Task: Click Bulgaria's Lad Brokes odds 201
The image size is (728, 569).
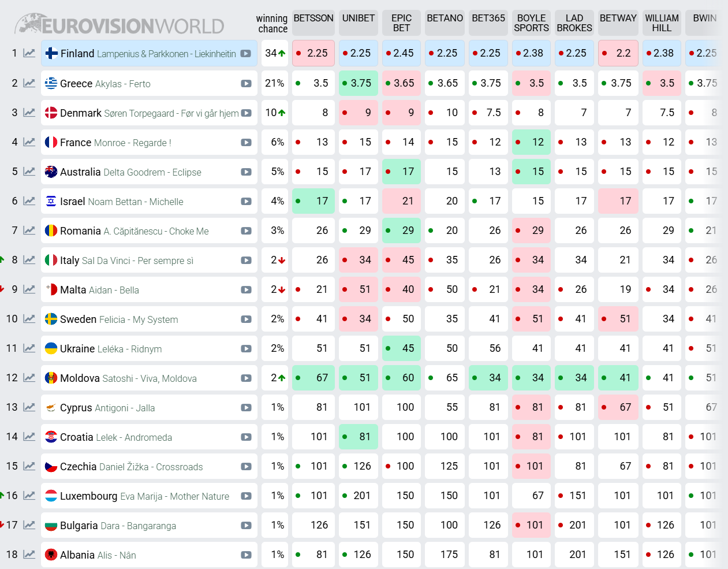Action: (574, 525)
